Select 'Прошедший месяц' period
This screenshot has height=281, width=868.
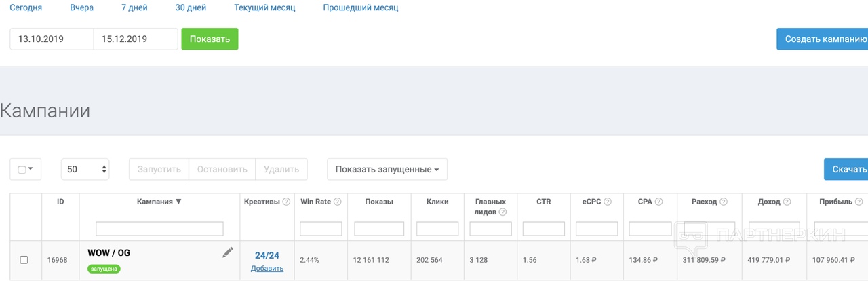361,8
